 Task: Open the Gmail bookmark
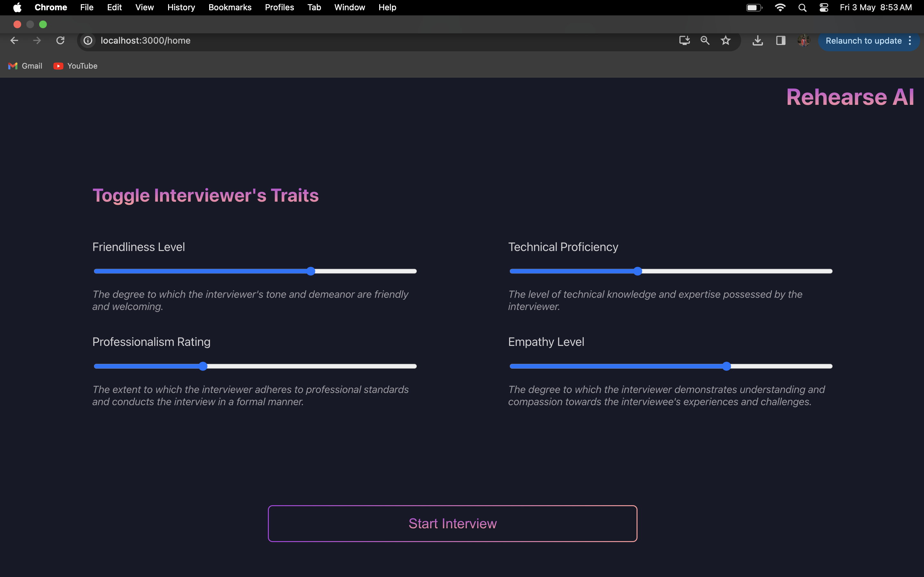[x=25, y=66]
